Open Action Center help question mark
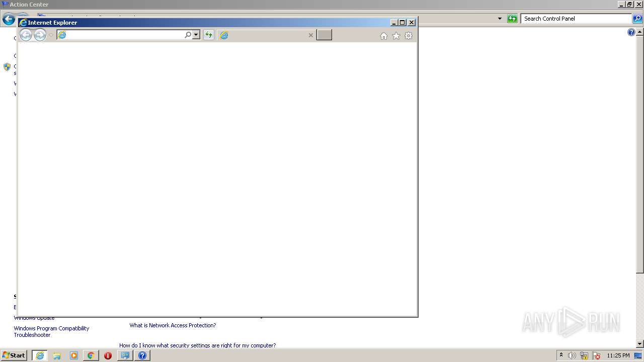The width and height of the screenshot is (644, 362). coord(631,32)
